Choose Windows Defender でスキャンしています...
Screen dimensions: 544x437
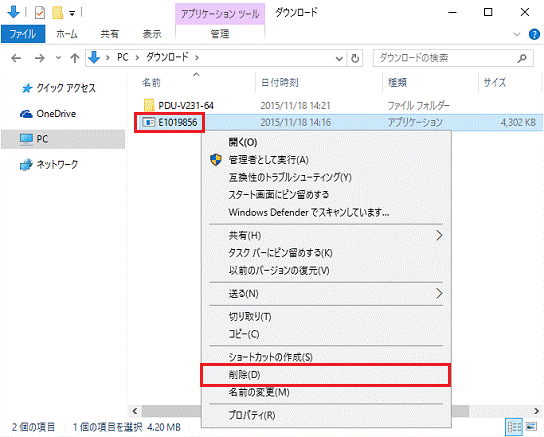click(x=326, y=212)
